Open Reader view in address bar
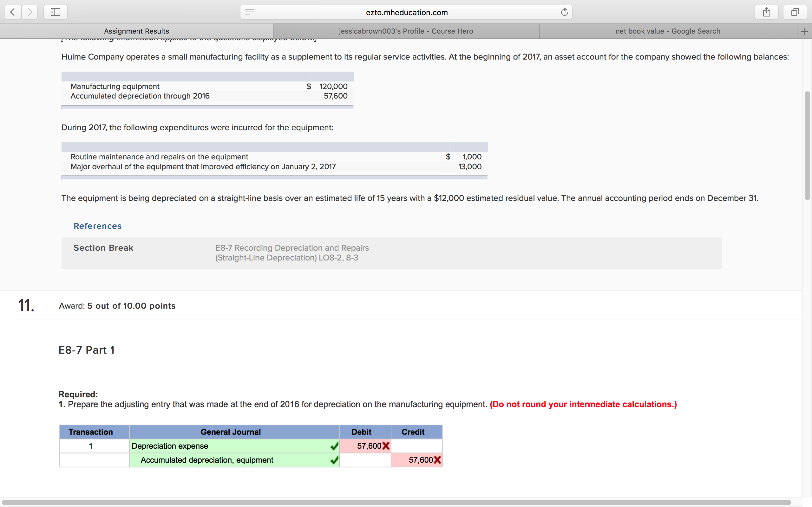The width and height of the screenshot is (812, 507). tap(249, 12)
